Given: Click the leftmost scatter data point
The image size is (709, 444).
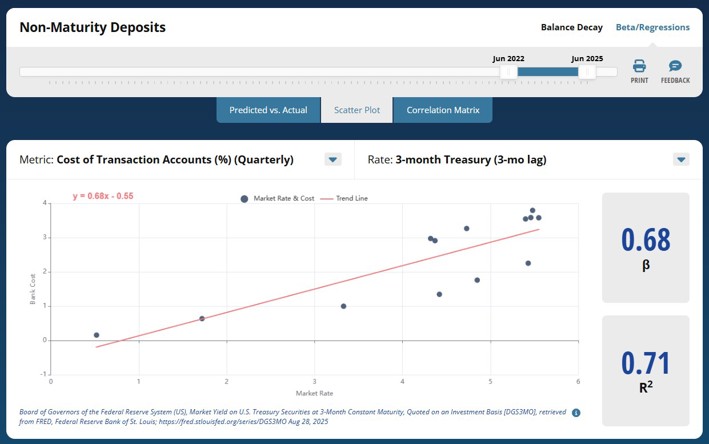Looking at the screenshot, I should [x=97, y=335].
